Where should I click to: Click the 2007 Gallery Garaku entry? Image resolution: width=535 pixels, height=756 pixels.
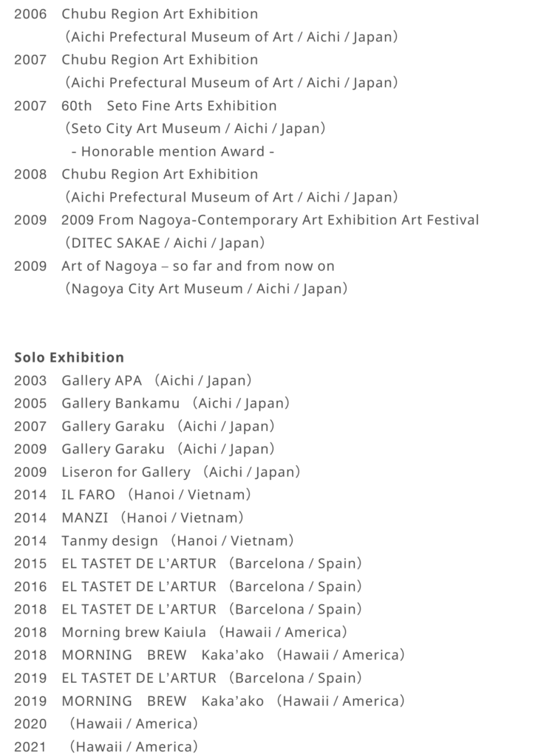tap(144, 427)
